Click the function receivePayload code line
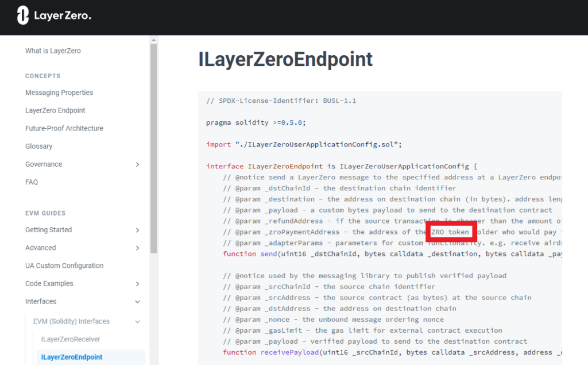The image size is (588, 365). 392,352
